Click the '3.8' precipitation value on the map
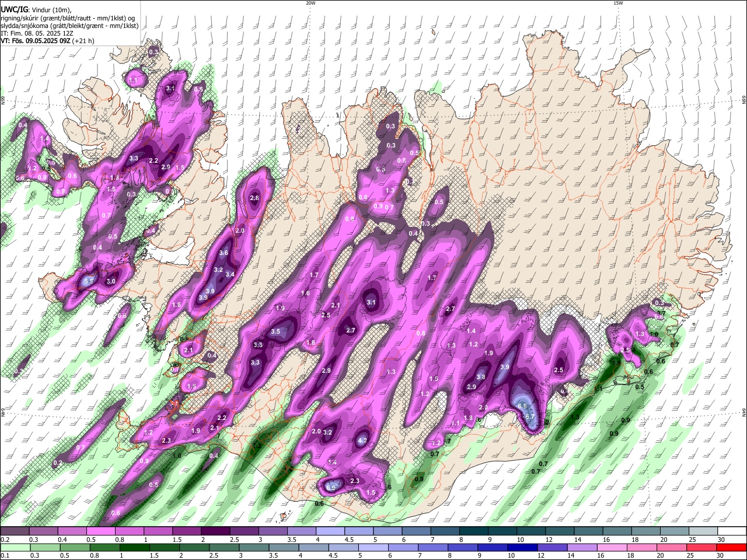Screen dimensions: 747x560 point(481,377)
